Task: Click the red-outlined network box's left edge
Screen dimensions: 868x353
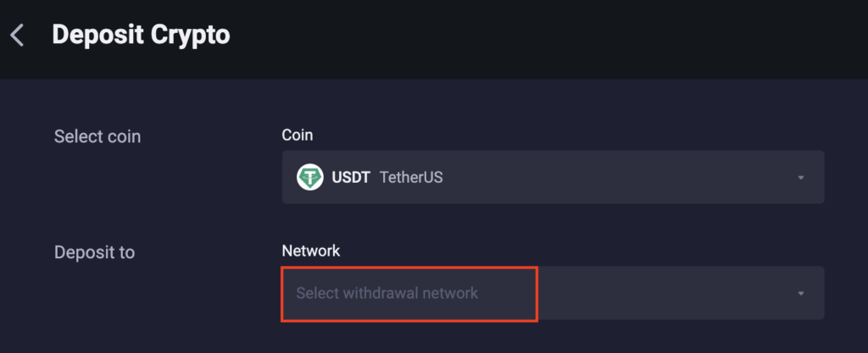Action: click(282, 294)
